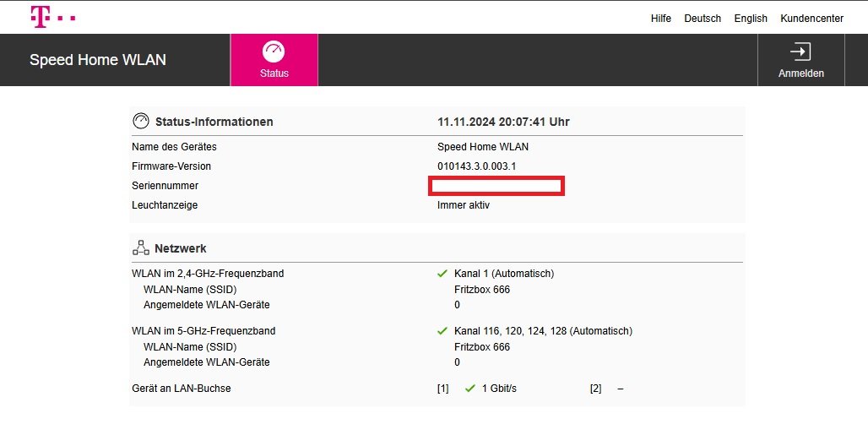Select the label Gerät an LAN-Buchse
Image resolution: width=868 pixels, height=446 pixels.
(x=181, y=389)
